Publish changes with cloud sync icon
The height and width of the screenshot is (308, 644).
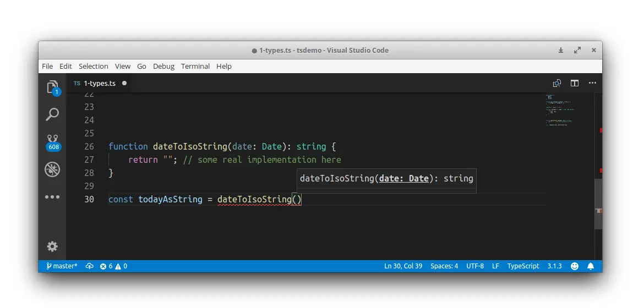click(90, 266)
